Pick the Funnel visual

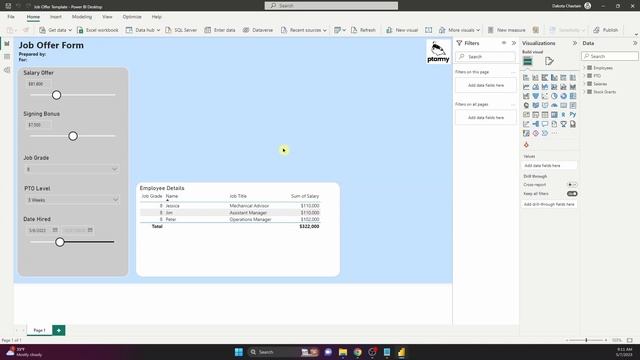536,96
